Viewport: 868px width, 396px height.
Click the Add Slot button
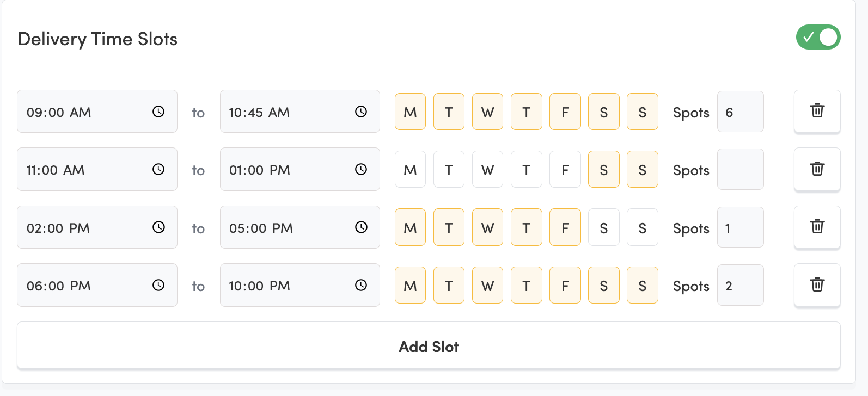[429, 346]
